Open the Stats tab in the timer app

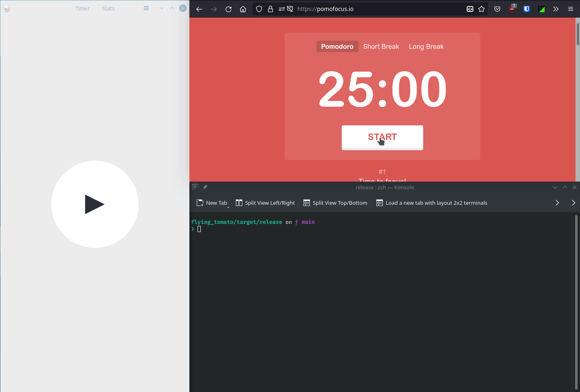coord(108,9)
